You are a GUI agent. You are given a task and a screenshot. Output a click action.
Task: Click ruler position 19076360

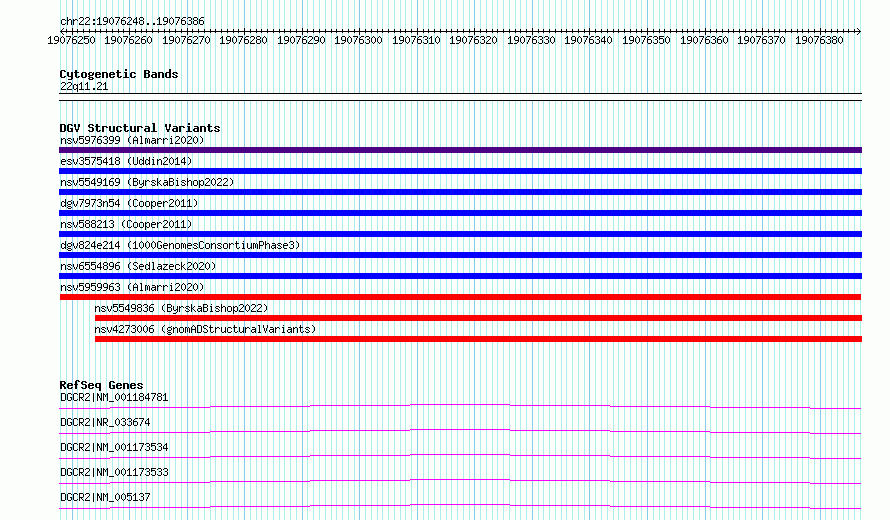704,40
